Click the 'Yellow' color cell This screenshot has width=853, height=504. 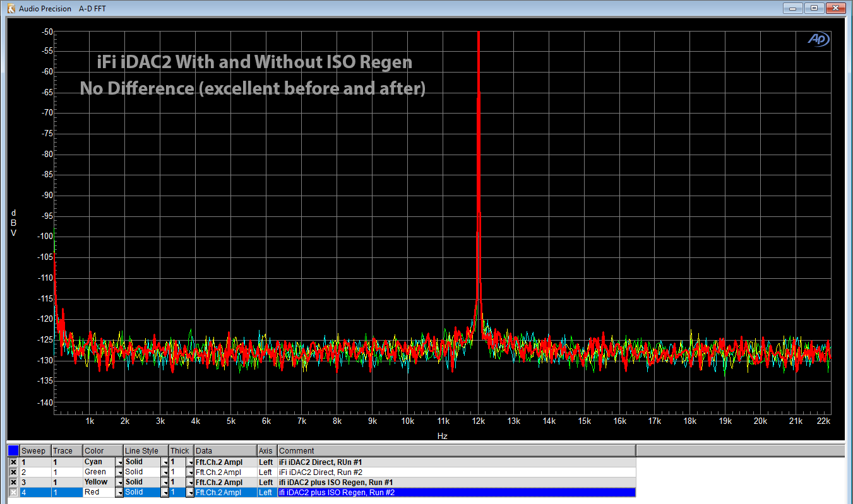click(x=98, y=482)
